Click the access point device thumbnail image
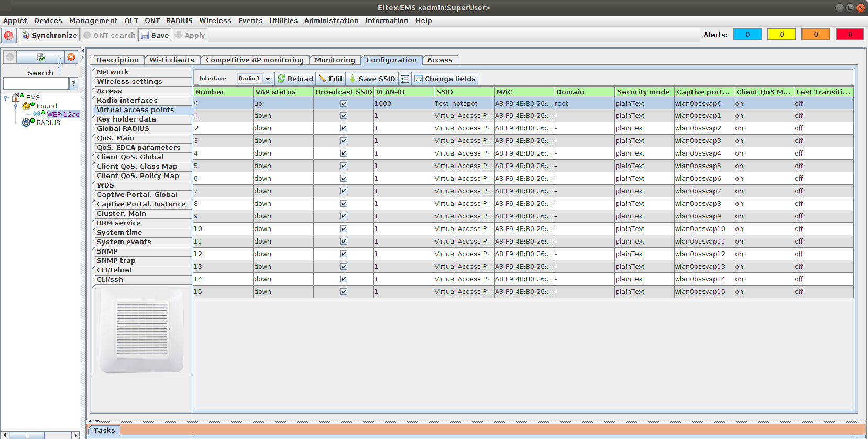 tap(142, 331)
